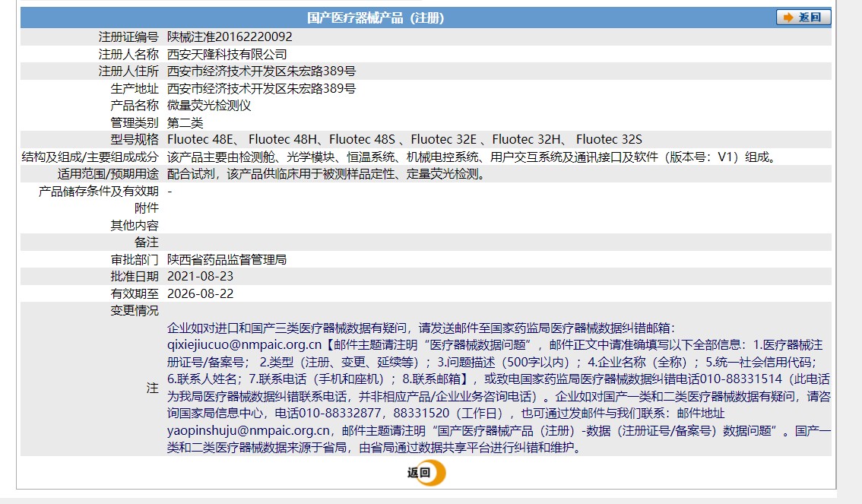Click the email yaopinshuju@nmpaic.org.cn
Viewport: 862px width, 504px height.
coord(249,430)
